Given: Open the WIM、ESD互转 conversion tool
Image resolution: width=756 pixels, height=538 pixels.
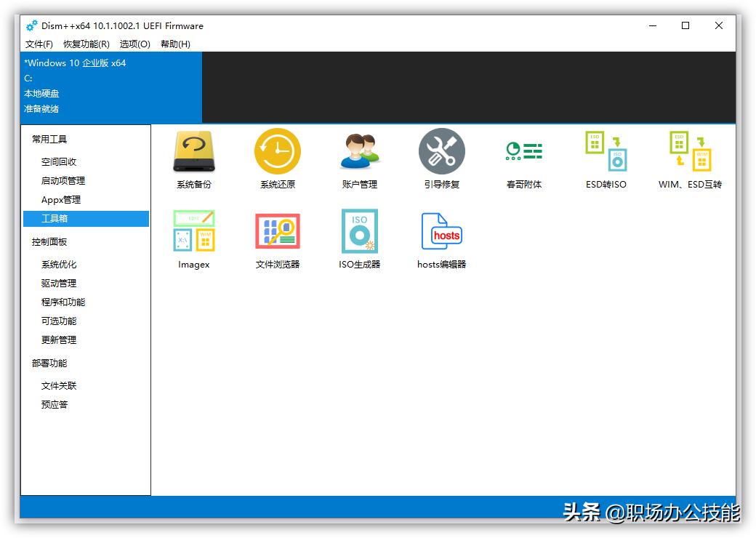Looking at the screenshot, I should (x=688, y=158).
